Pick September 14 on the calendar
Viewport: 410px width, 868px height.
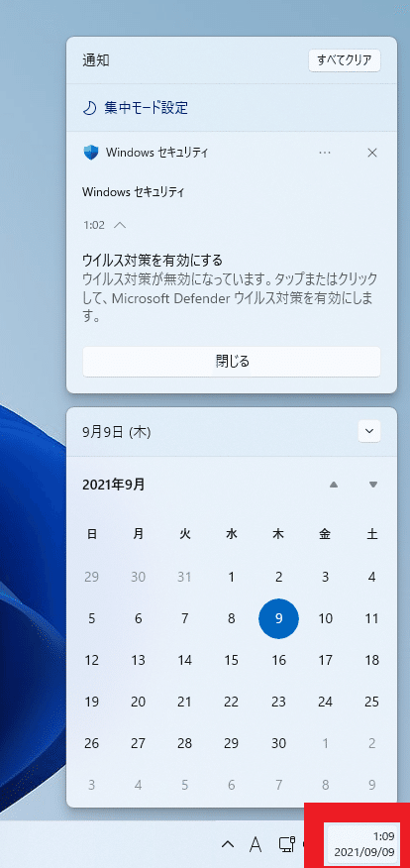[x=185, y=660]
